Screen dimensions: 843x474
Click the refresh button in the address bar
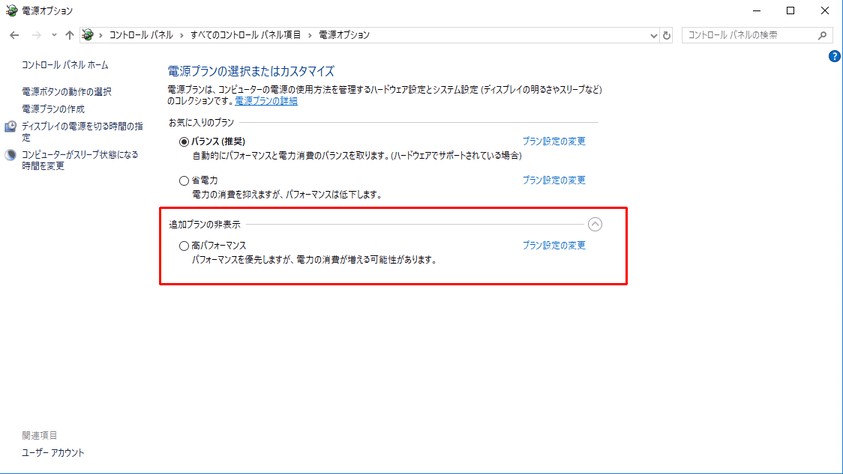(x=667, y=35)
